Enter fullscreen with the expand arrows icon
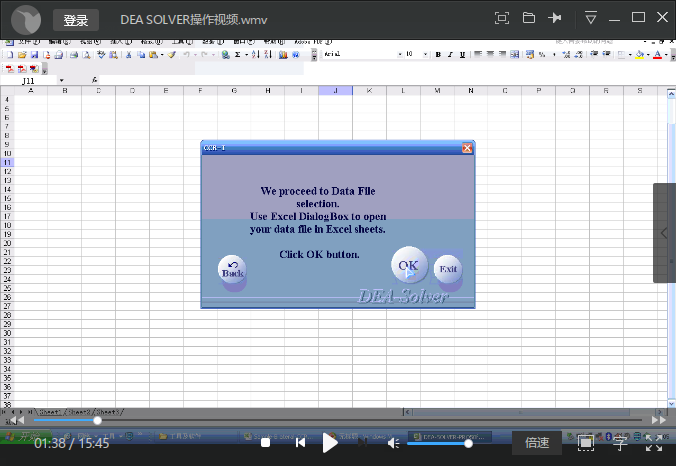This screenshot has height=466, width=676. [654, 442]
